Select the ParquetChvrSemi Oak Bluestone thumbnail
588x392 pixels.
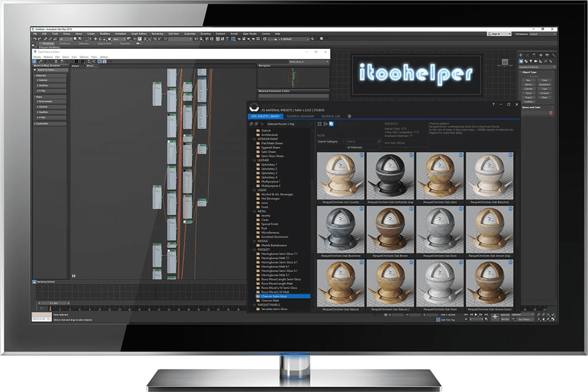click(340, 229)
